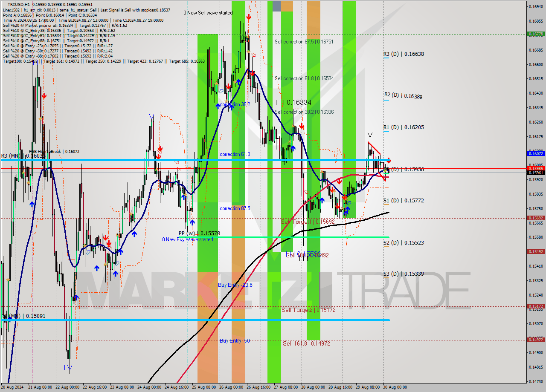Click the 'Target100: 0.15492' info line

(104, 61)
